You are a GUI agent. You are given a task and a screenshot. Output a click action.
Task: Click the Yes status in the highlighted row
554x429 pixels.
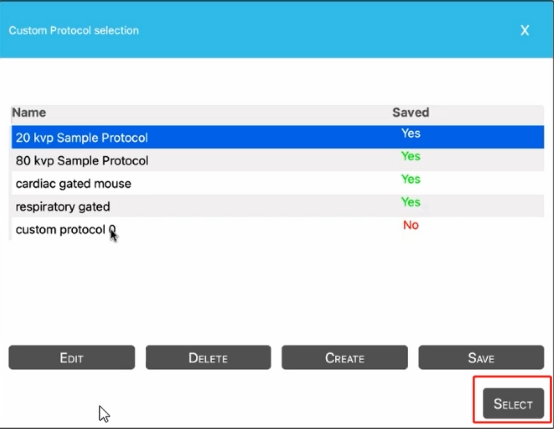pos(411,133)
